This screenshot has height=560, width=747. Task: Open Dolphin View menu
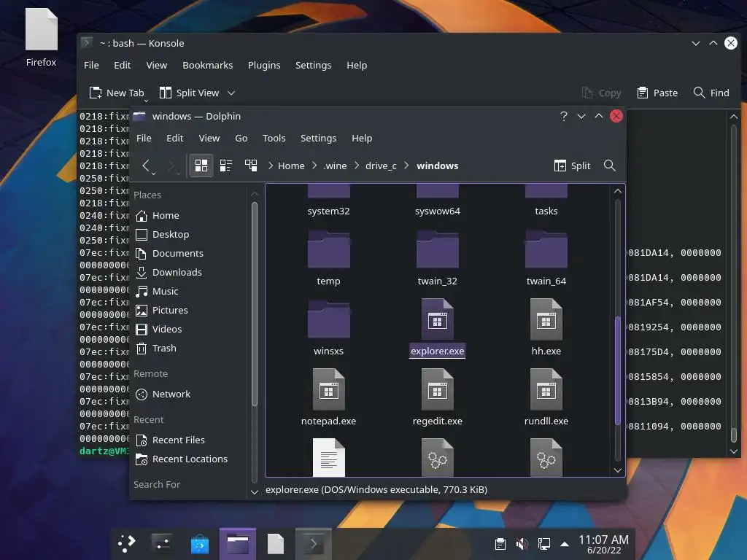coord(209,138)
